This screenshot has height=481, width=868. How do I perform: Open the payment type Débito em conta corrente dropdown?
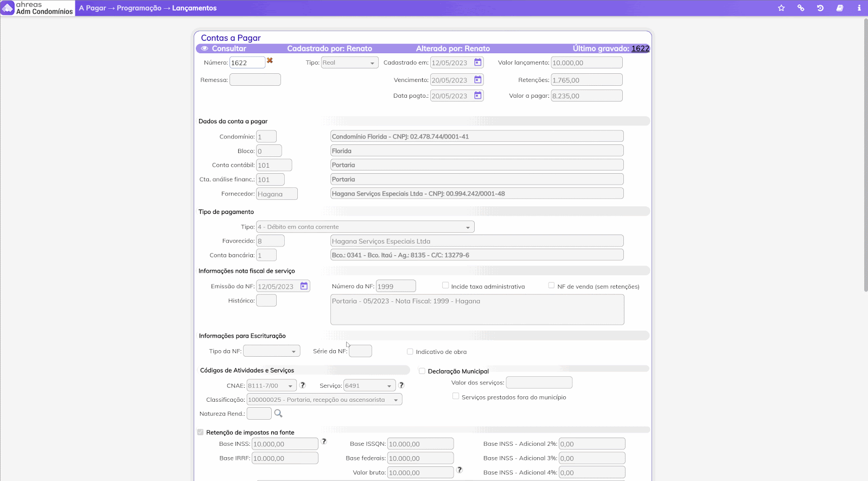365,227
